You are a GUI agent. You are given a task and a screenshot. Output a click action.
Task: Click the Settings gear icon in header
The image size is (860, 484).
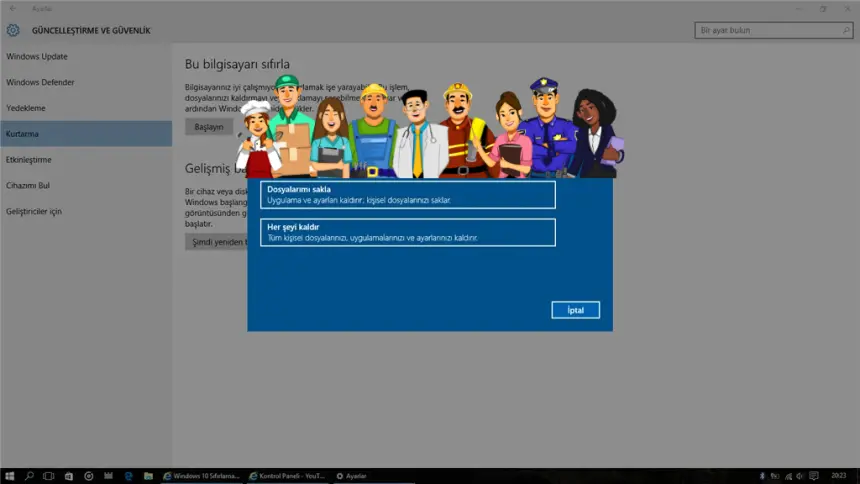pyautogui.click(x=13, y=31)
